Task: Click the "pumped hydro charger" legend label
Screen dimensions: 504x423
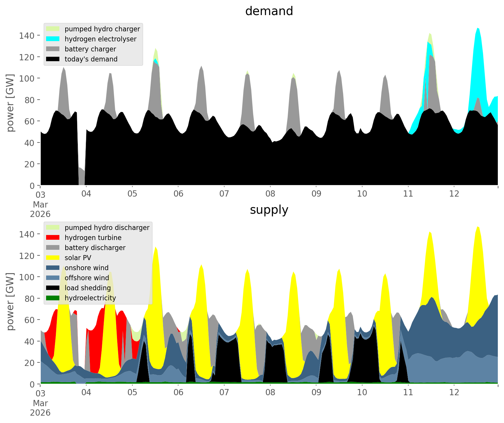Action: tap(102, 29)
